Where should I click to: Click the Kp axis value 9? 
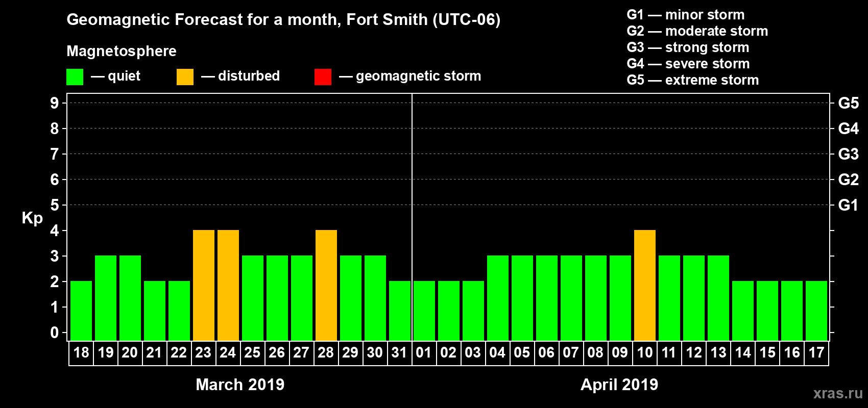click(55, 103)
